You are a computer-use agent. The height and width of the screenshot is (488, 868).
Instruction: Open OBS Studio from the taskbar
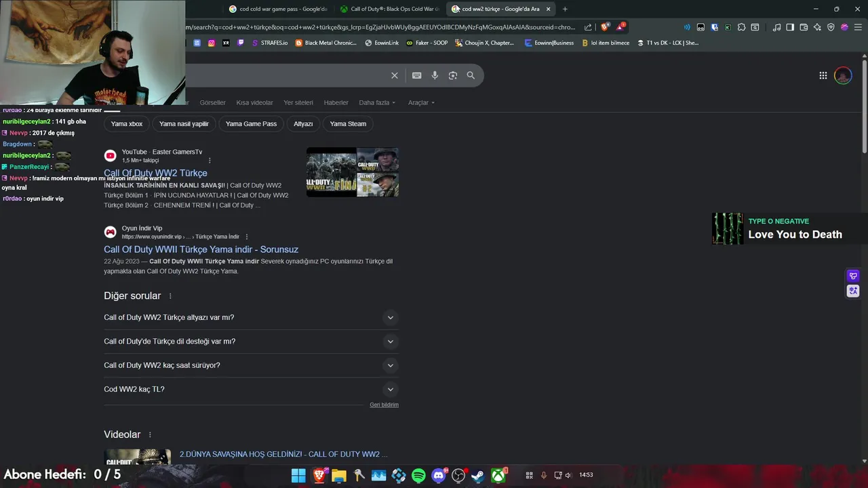coord(458,476)
